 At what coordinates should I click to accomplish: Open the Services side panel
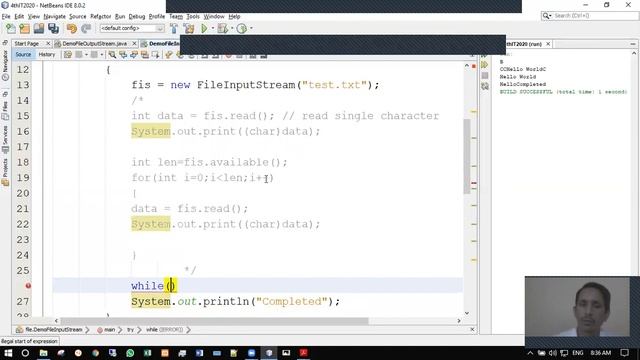5,139
